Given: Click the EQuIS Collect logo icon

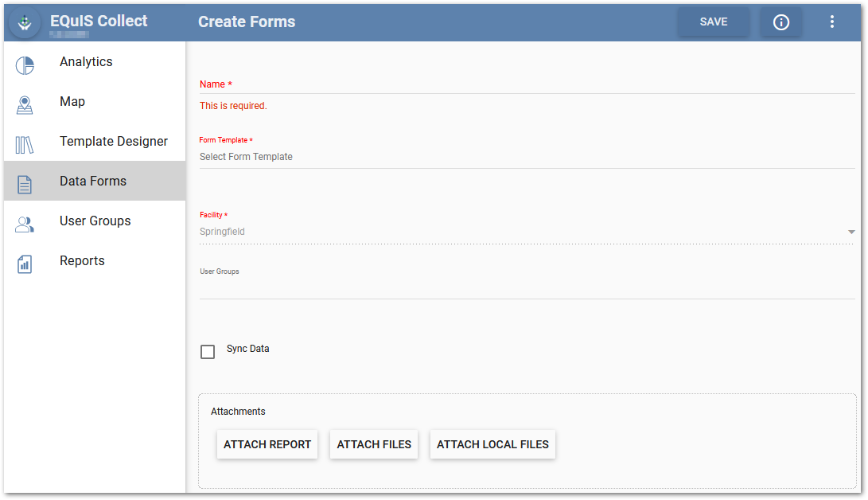Looking at the screenshot, I should tap(24, 21).
